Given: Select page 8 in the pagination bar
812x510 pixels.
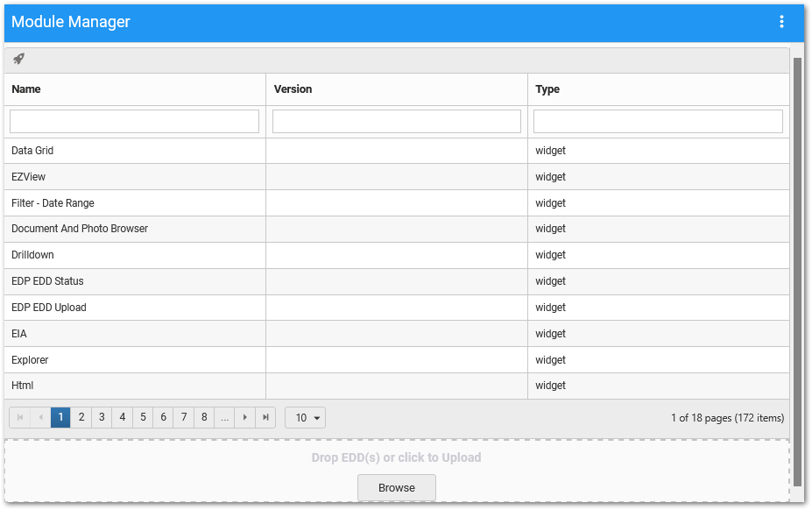Looking at the screenshot, I should [x=204, y=417].
